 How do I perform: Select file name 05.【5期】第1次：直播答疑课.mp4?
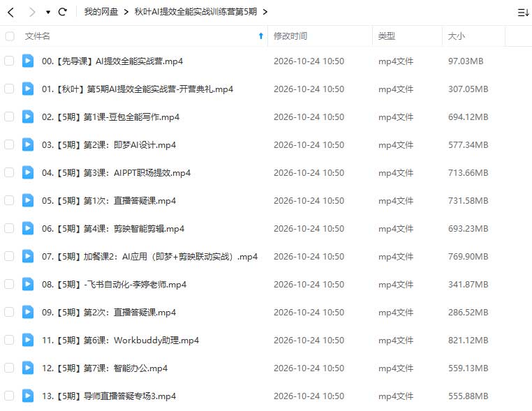pyautogui.click(x=109, y=201)
